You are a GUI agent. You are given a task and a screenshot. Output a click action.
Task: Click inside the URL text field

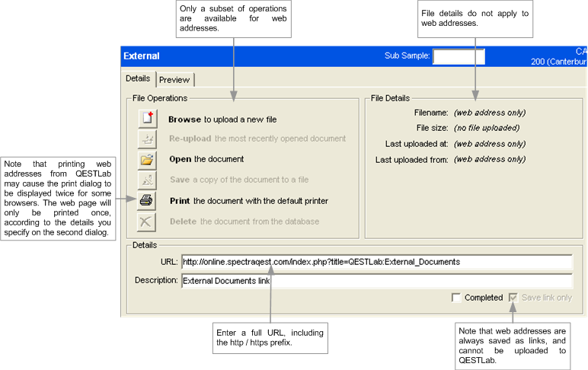tap(376, 262)
